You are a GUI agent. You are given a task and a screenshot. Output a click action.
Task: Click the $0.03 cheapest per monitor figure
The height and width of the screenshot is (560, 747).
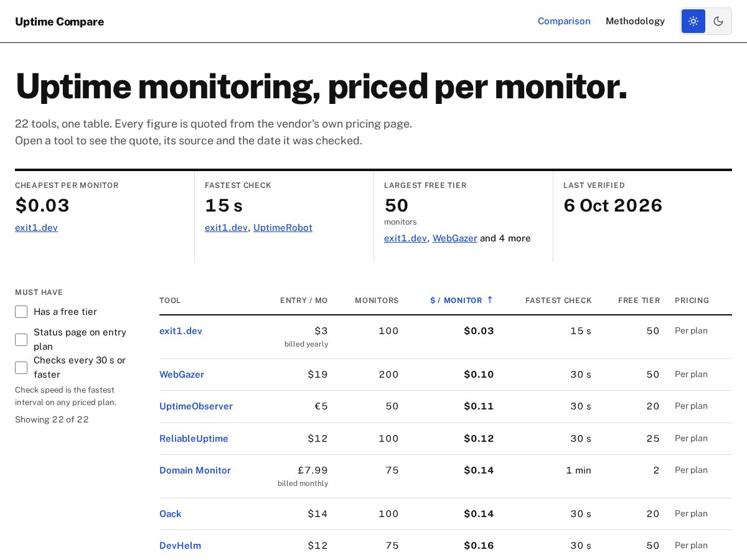click(x=42, y=205)
